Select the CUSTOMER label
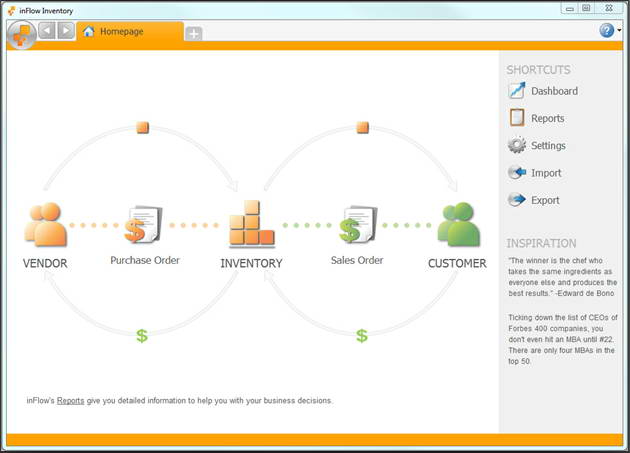The width and height of the screenshot is (630, 453). pos(457,264)
